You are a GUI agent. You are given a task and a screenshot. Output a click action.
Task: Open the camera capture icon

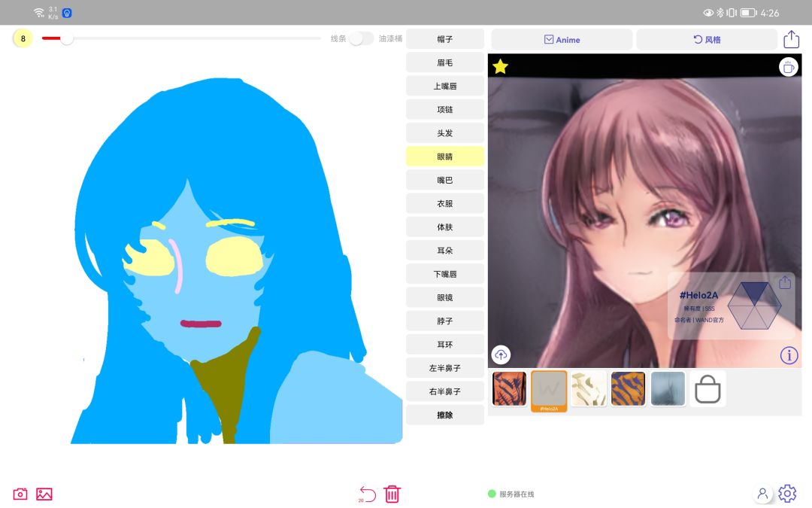pyautogui.click(x=20, y=494)
